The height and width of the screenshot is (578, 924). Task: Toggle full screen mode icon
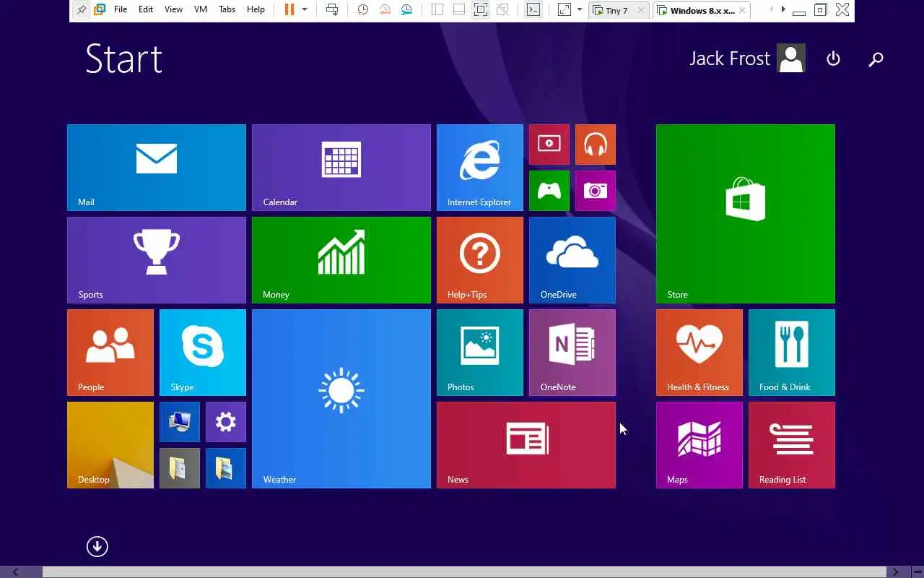pyautogui.click(x=480, y=9)
